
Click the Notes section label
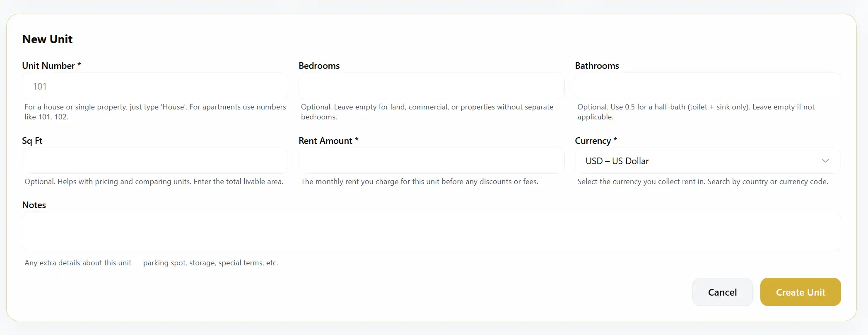coord(34,204)
